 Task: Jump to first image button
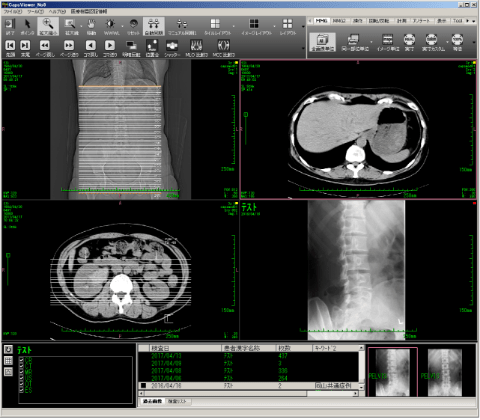[10, 48]
